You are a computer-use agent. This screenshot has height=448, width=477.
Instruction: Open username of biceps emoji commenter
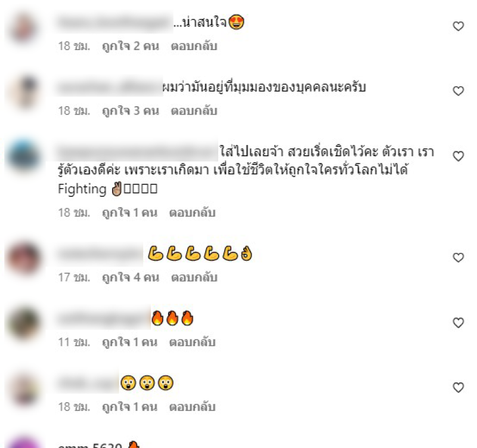click(x=100, y=254)
